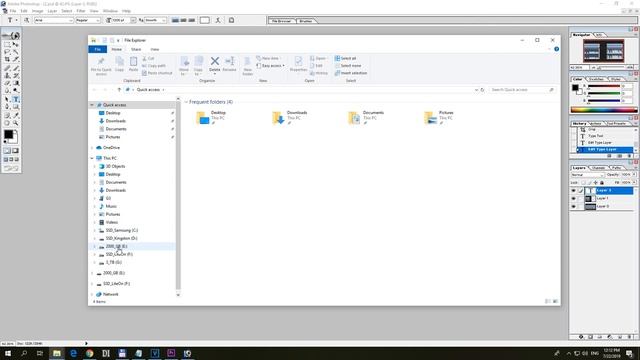
Task: Hide Layer 3 with its eye icon
Action: [x=573, y=191]
